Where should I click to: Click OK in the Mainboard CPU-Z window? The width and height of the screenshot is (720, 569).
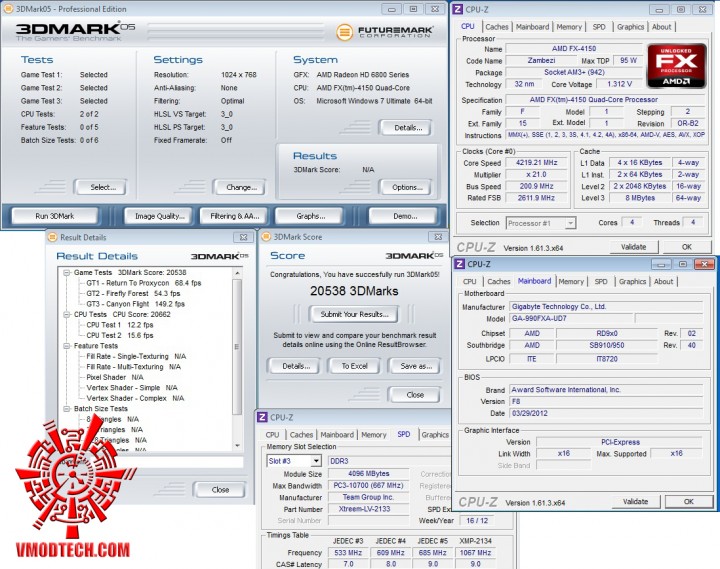tap(689, 501)
